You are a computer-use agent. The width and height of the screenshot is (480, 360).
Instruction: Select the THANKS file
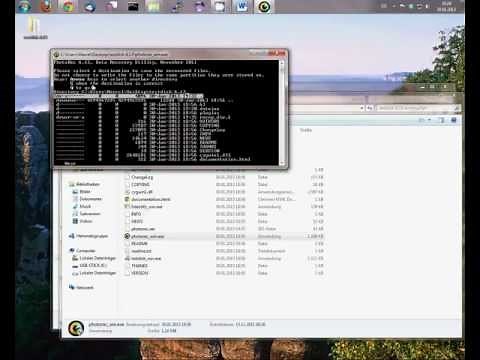[139, 266]
